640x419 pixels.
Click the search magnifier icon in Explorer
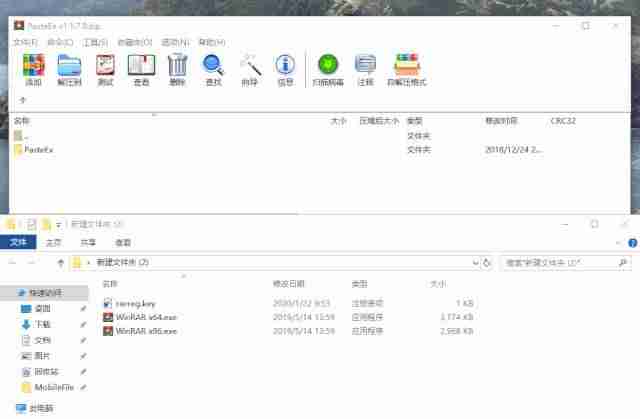coord(623,263)
